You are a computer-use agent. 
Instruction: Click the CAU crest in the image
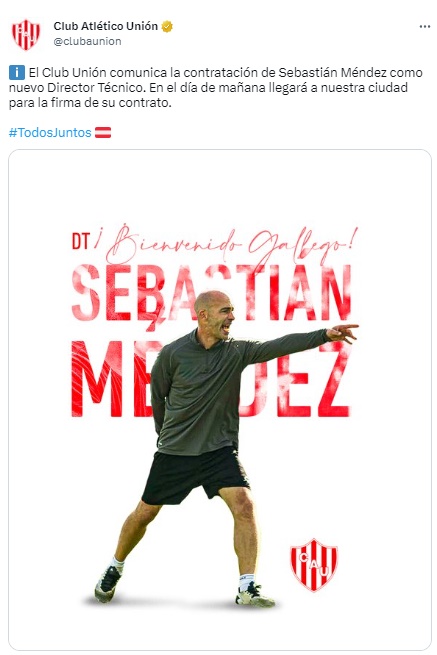(314, 565)
